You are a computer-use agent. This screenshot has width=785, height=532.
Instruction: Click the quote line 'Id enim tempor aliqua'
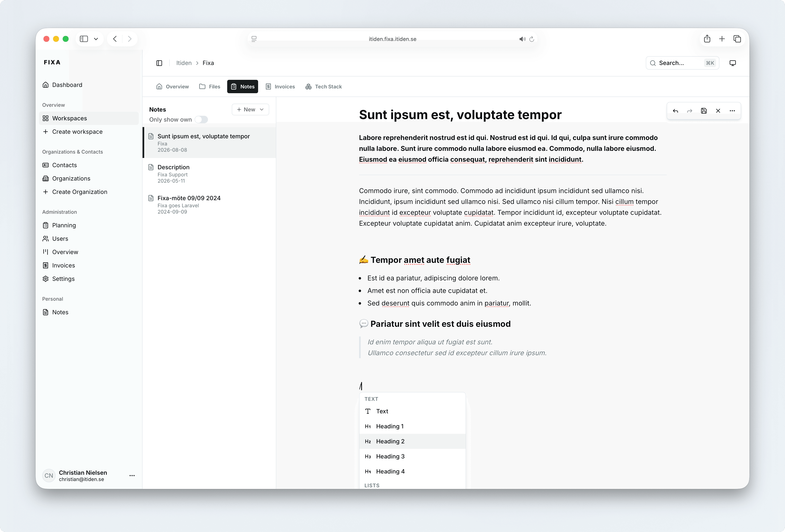[x=430, y=342]
